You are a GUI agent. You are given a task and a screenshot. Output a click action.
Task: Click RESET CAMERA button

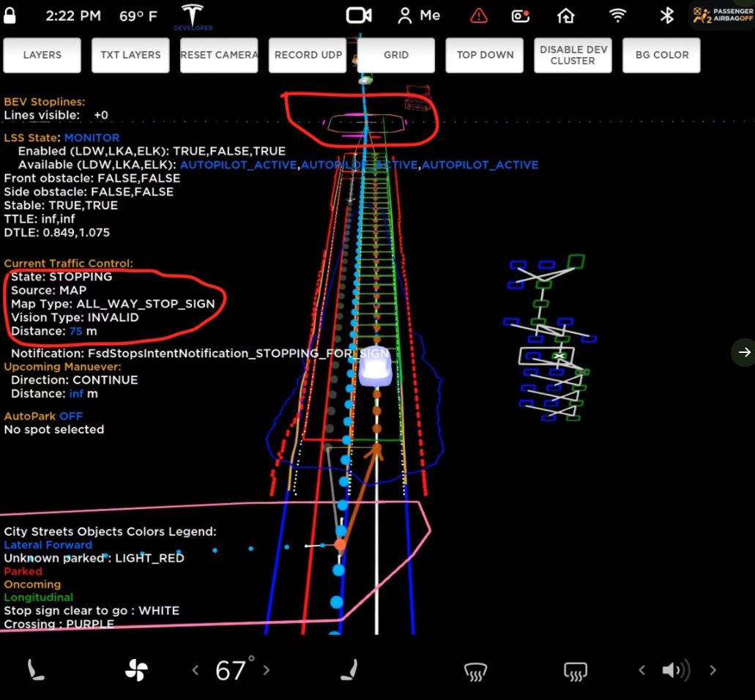tap(219, 55)
